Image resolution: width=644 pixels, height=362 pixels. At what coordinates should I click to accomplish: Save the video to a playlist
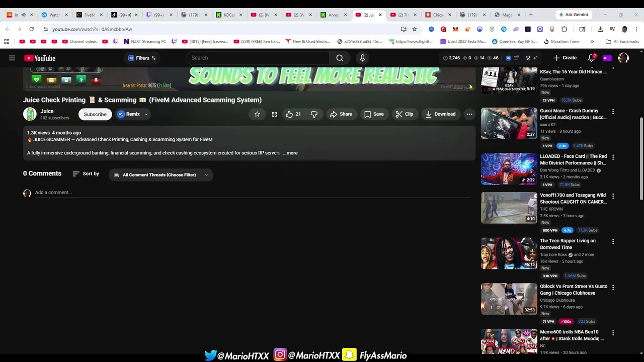coord(374,114)
